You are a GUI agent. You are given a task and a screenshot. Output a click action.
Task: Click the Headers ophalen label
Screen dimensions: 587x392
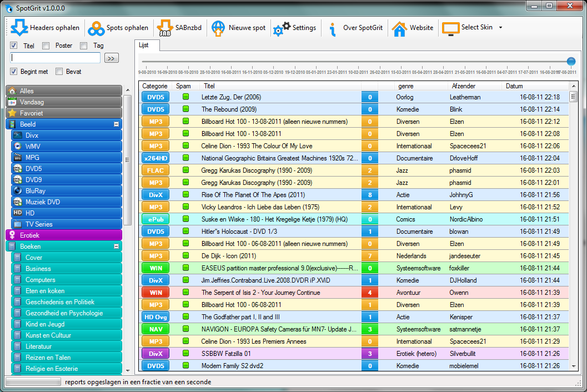pyautogui.click(x=54, y=28)
